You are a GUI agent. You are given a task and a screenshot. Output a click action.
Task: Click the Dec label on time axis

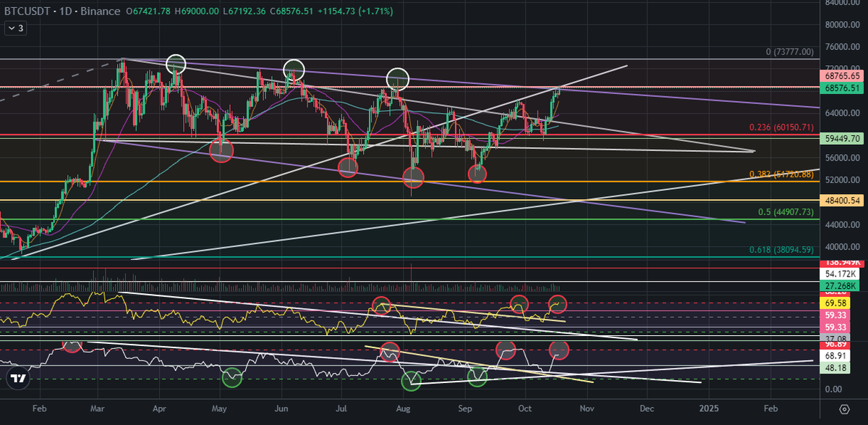(x=647, y=409)
